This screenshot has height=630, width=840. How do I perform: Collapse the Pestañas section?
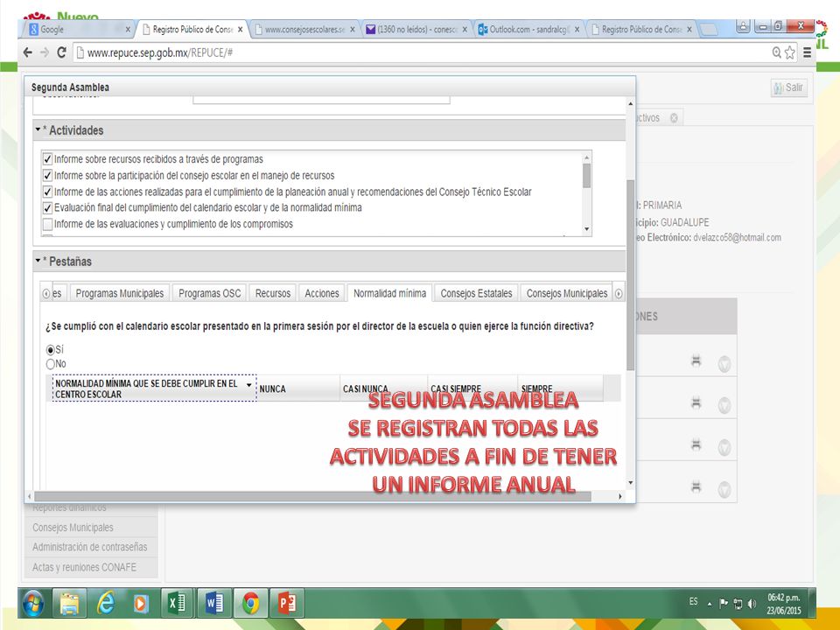(38, 261)
